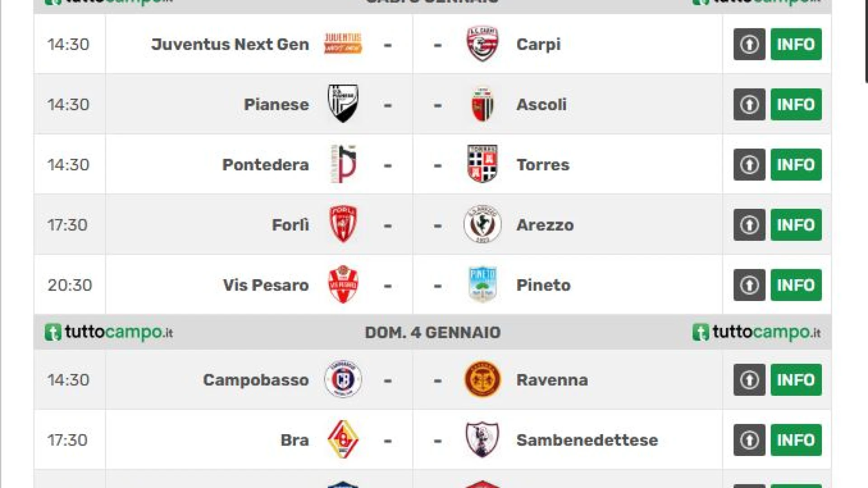Click the page vertical scrollbar
The height and width of the screenshot is (488, 868).
tap(866, 41)
